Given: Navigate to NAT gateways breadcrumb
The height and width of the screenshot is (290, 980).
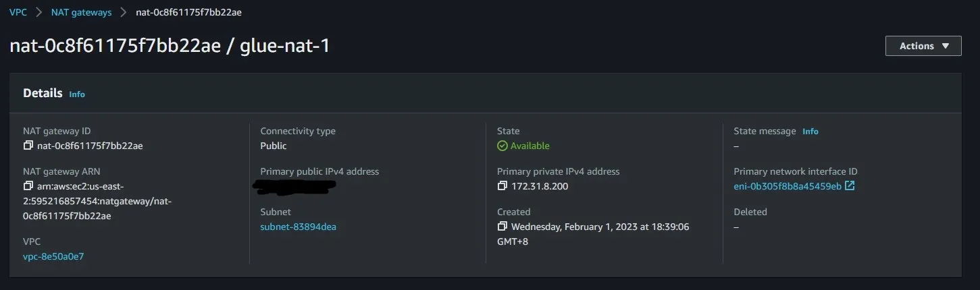Looking at the screenshot, I should click(x=81, y=12).
